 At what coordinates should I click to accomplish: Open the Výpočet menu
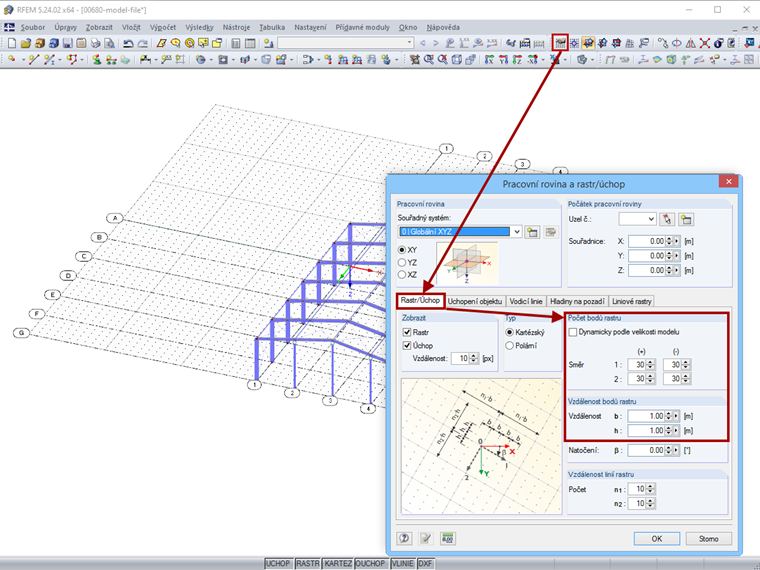pyautogui.click(x=163, y=27)
